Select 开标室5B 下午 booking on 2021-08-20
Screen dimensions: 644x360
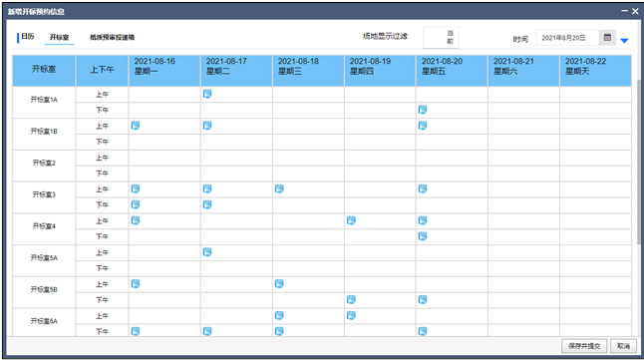(x=423, y=299)
